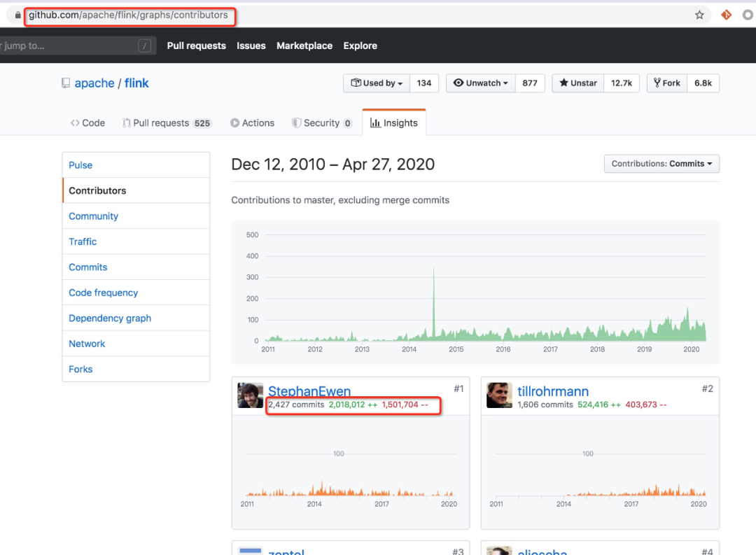Click tillrohrmann's avatar picture
The image size is (756, 555).
pos(499,395)
